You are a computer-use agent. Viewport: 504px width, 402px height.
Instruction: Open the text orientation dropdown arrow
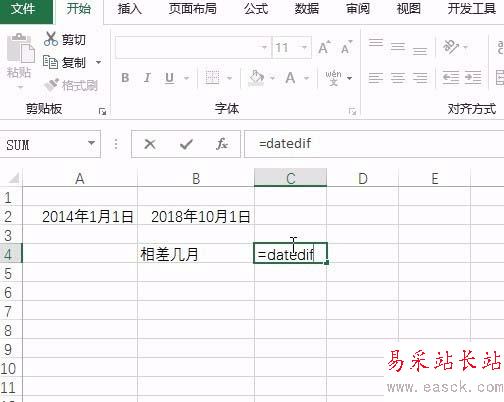(465, 47)
